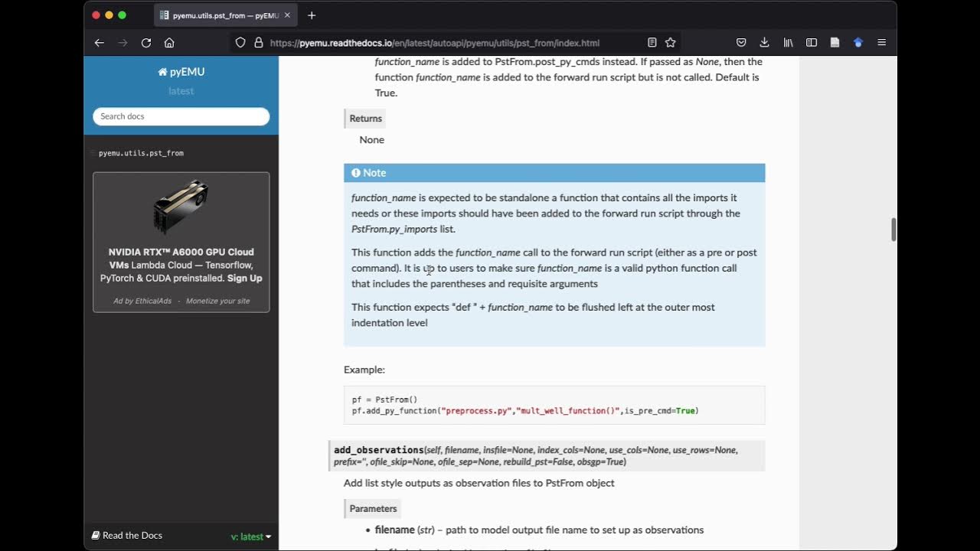This screenshot has width=980, height=551.
Task: Open the Firefox hamburger menu
Action: (882, 43)
